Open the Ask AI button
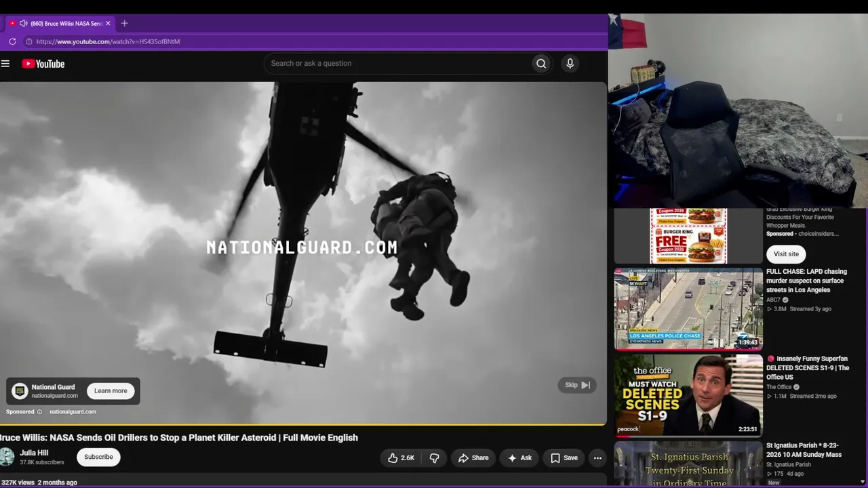 519,458
